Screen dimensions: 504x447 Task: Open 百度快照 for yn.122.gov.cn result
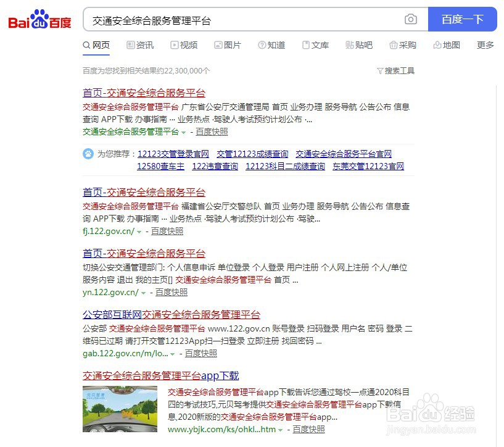171,292
